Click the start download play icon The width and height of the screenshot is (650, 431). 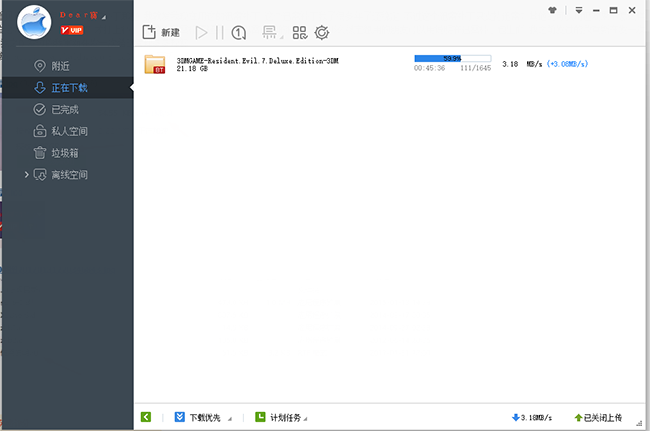coord(202,32)
